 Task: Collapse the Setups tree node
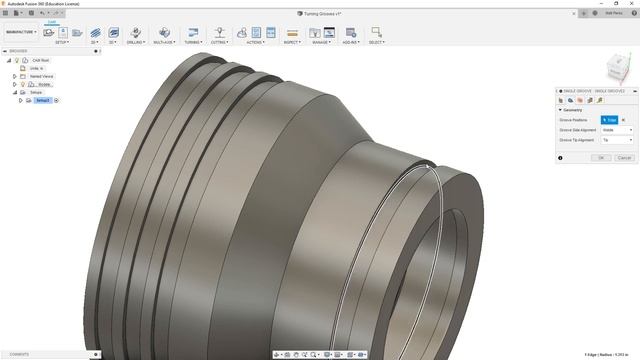(x=15, y=93)
